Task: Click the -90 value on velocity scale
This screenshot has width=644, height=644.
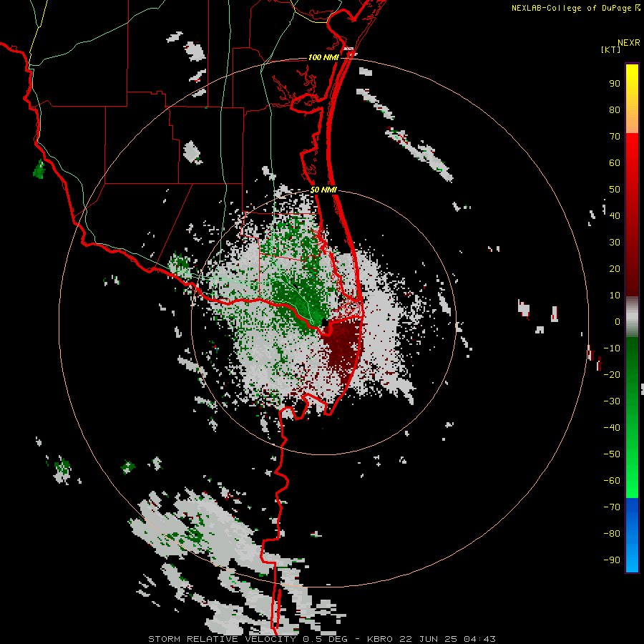Action: click(x=612, y=560)
